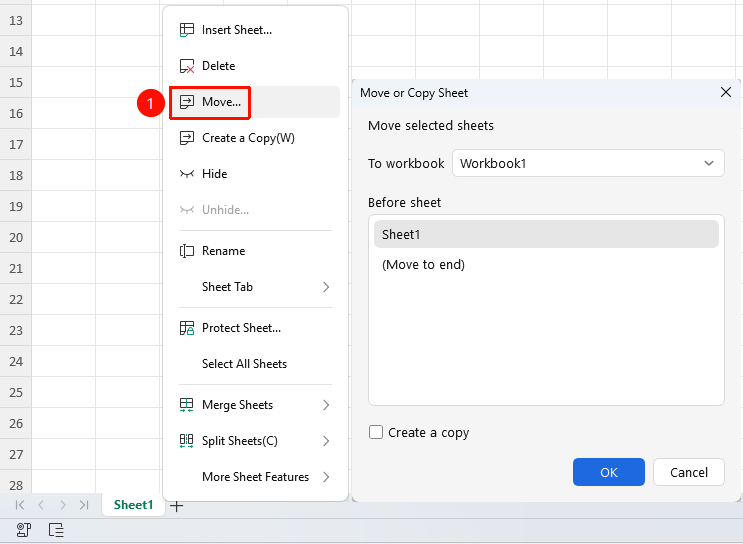Screen dimensions: 743x544
Task: Expand the Merge Sheets submenu arrow
Action: 326,405
